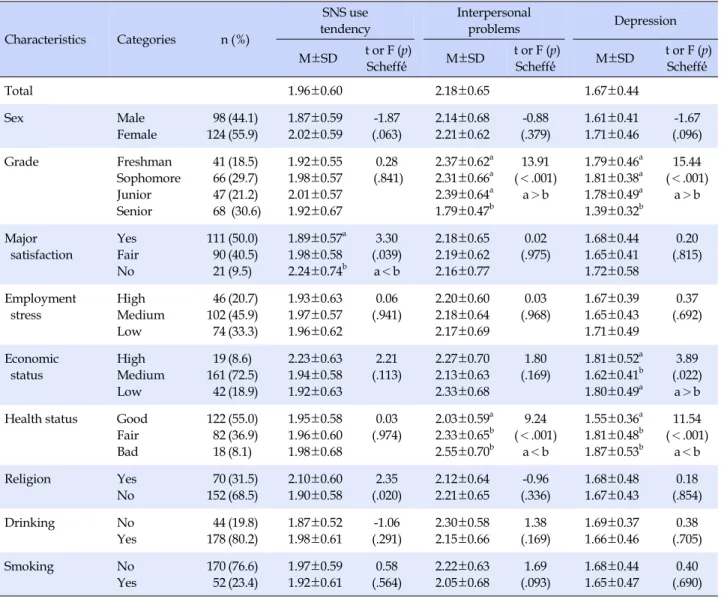Screen dimensions: 727x599
Task: Select the 'Total' row label
Action: [19, 90]
